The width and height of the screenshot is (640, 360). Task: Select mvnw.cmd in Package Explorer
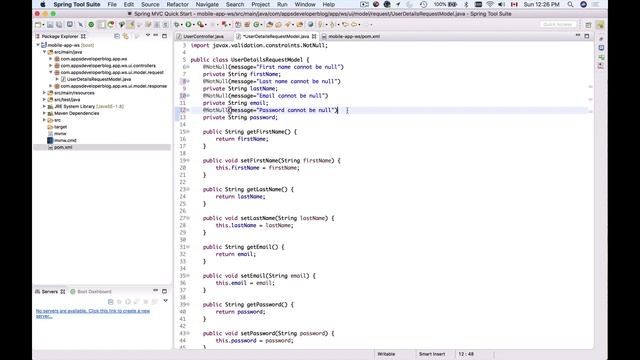click(65, 140)
